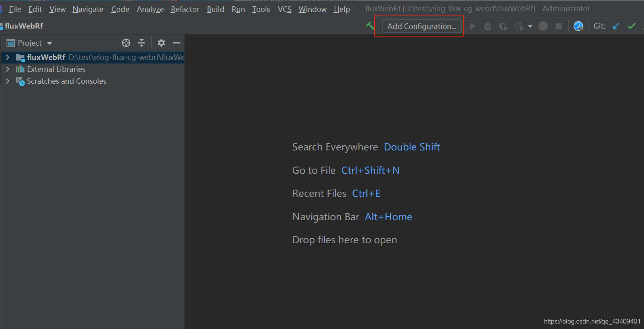Viewport: 644px width, 329px height.
Task: Open the View menu
Action: [57, 9]
